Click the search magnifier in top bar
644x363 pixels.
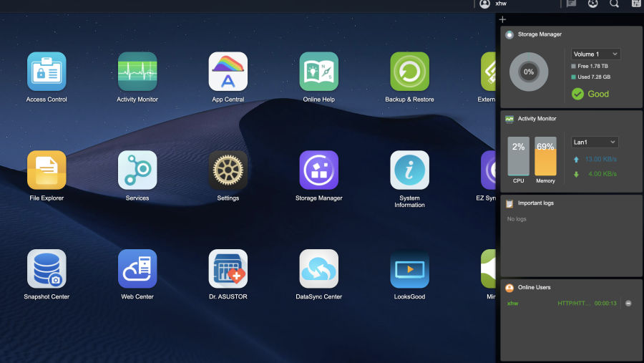click(614, 4)
